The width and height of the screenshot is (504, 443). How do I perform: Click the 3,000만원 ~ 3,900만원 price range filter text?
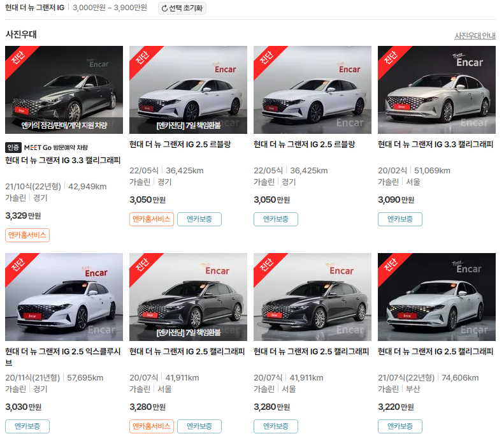[x=110, y=8]
